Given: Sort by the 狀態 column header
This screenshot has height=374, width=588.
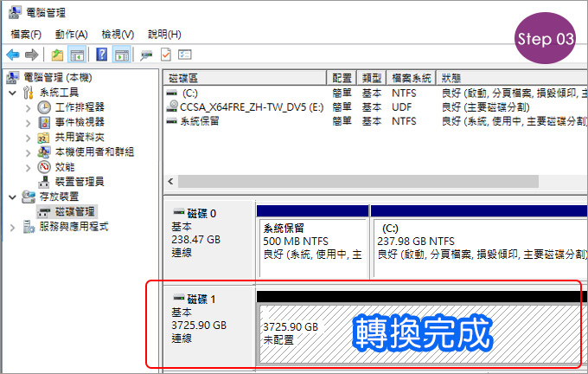Looking at the screenshot, I should [512, 78].
